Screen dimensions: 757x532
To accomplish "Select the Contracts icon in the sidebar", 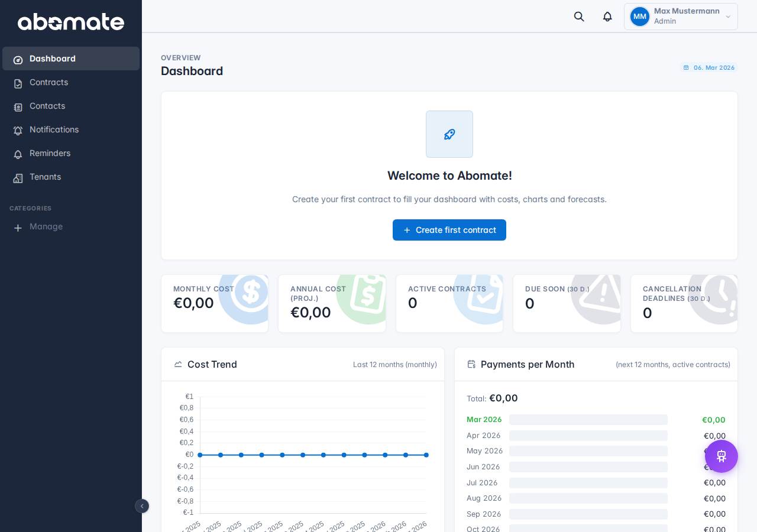I will [x=18, y=82].
